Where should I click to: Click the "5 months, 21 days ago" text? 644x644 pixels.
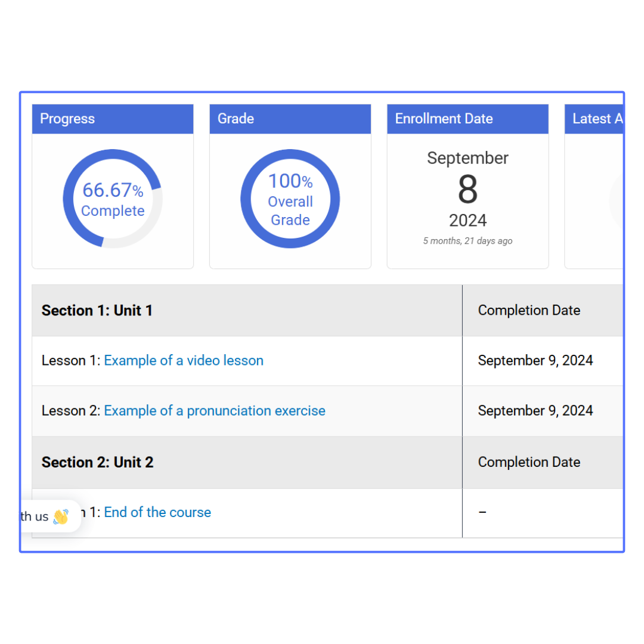467,241
